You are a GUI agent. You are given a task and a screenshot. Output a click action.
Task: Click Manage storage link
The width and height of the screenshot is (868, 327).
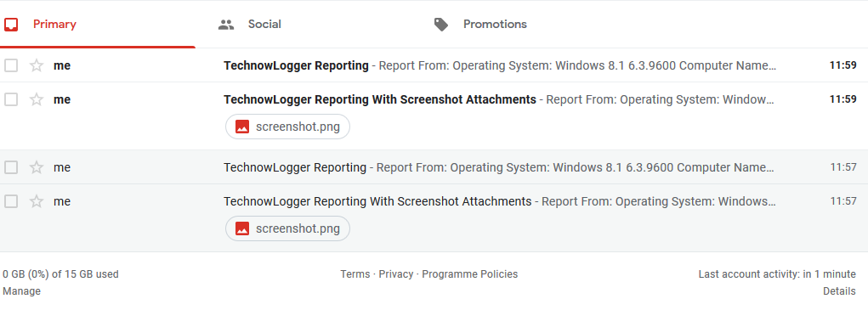pos(21,291)
